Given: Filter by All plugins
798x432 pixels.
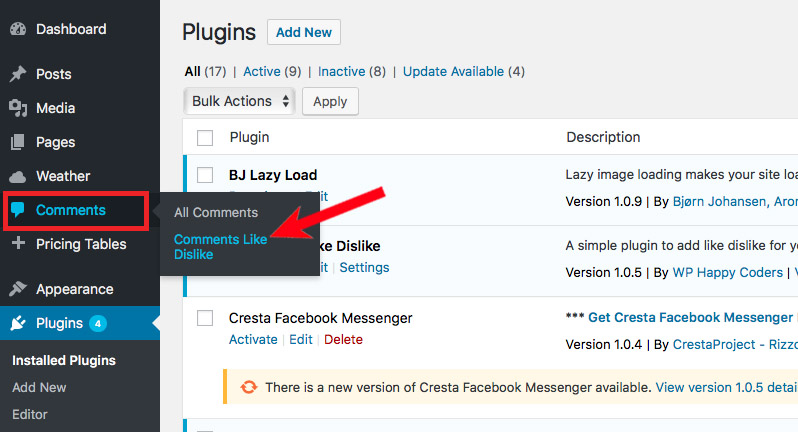Looking at the screenshot, I should (192, 71).
